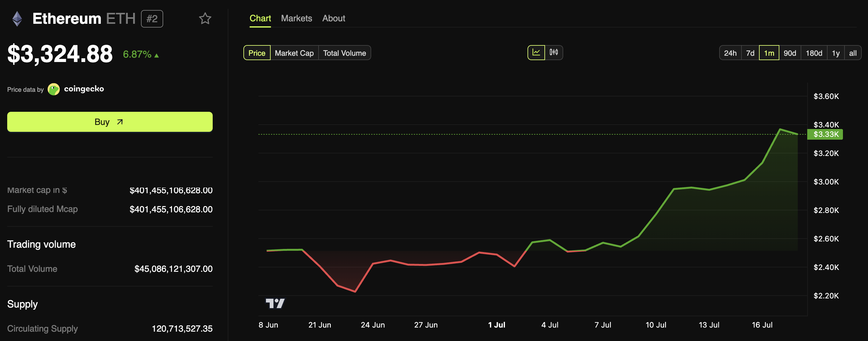Open coingecko price data link

pos(84,89)
